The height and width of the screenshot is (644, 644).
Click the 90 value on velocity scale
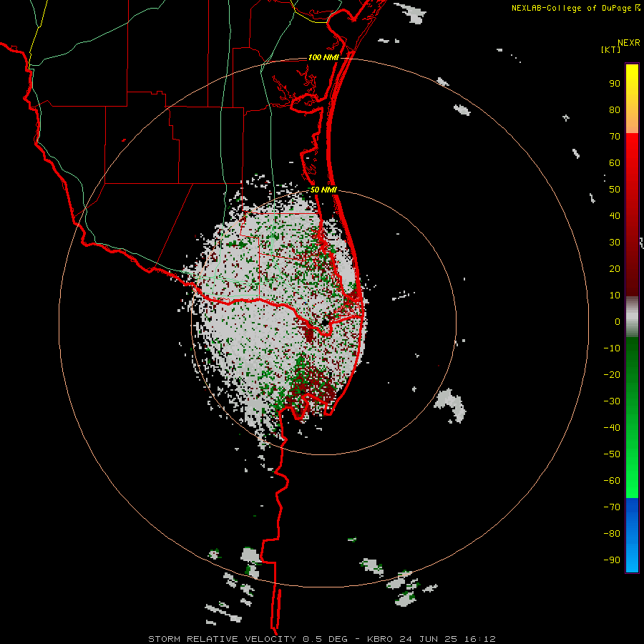point(615,84)
